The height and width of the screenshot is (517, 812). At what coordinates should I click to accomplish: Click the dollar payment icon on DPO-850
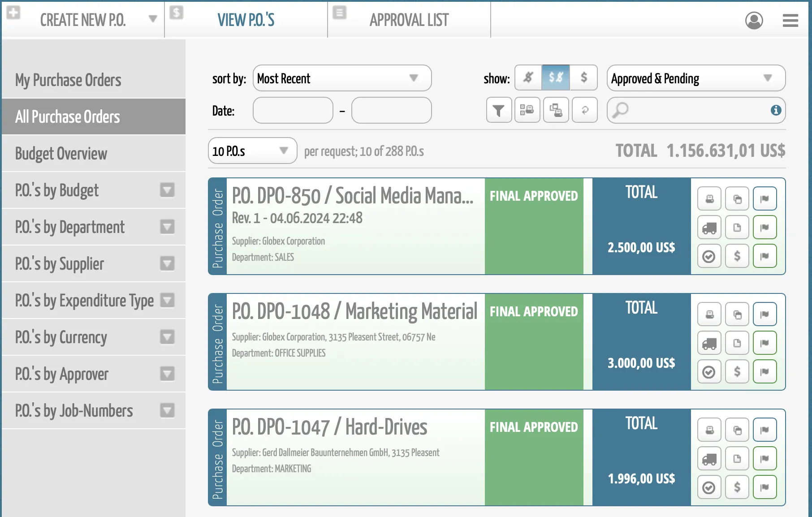click(x=737, y=256)
